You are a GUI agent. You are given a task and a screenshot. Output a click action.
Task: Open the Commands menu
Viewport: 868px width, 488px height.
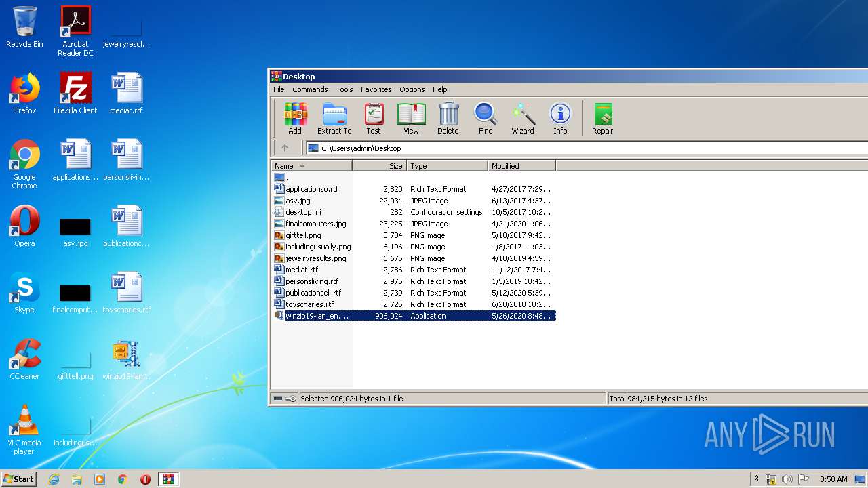pyautogui.click(x=310, y=89)
